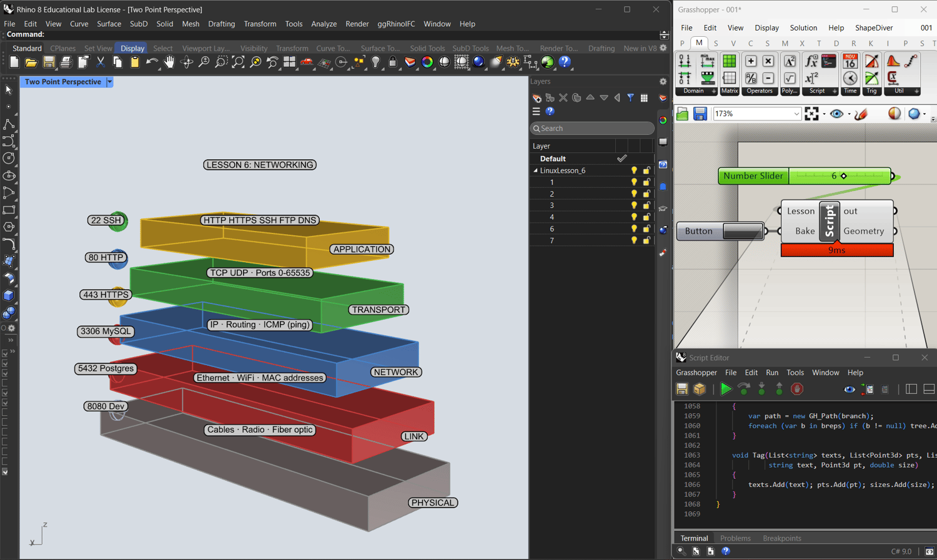Click the red car Shaded display icon

[307, 62]
